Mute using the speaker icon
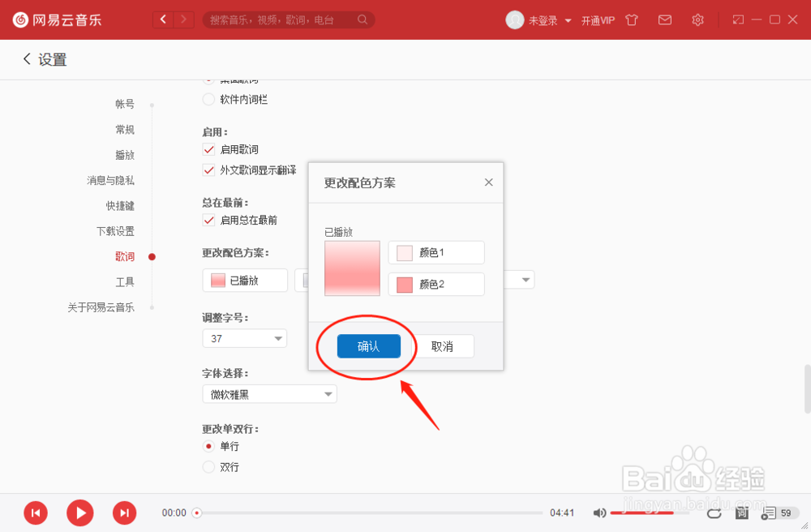 click(x=599, y=513)
